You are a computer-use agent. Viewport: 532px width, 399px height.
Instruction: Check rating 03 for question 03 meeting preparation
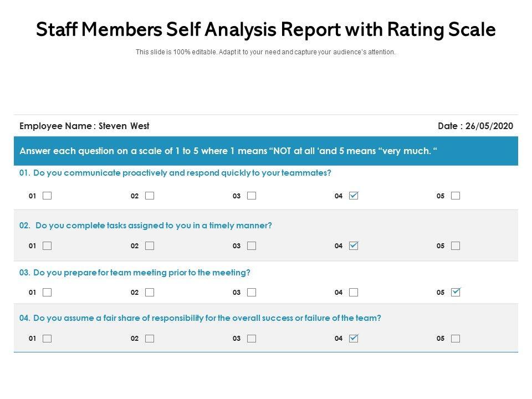click(252, 292)
